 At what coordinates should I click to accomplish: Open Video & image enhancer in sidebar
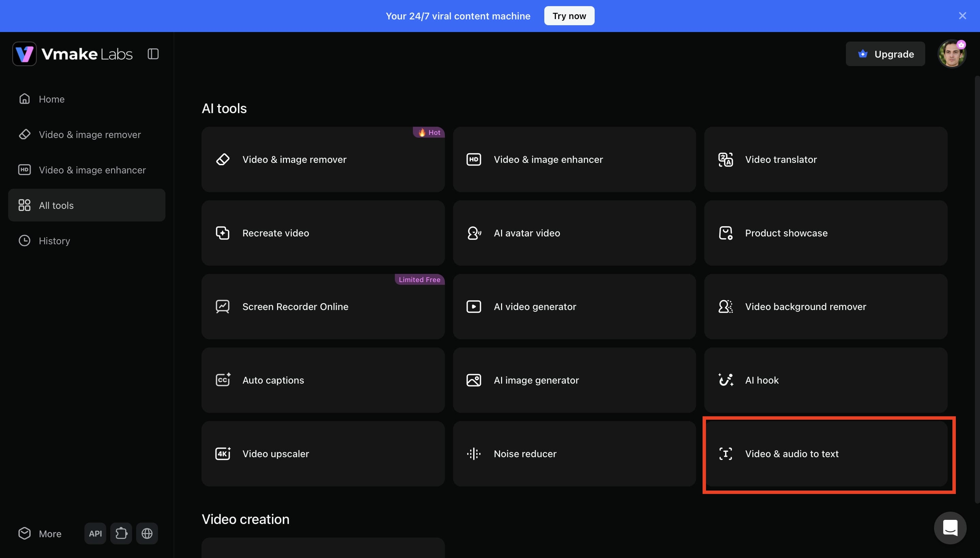tap(86, 170)
